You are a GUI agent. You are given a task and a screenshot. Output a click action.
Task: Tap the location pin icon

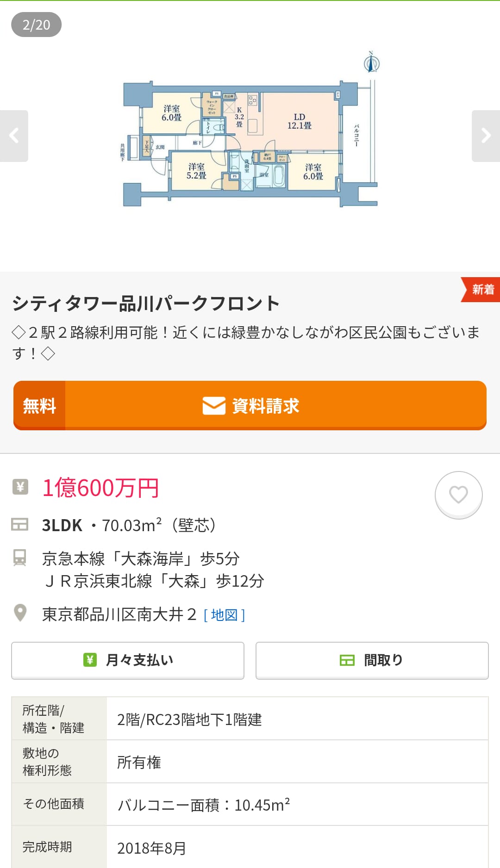click(x=20, y=613)
